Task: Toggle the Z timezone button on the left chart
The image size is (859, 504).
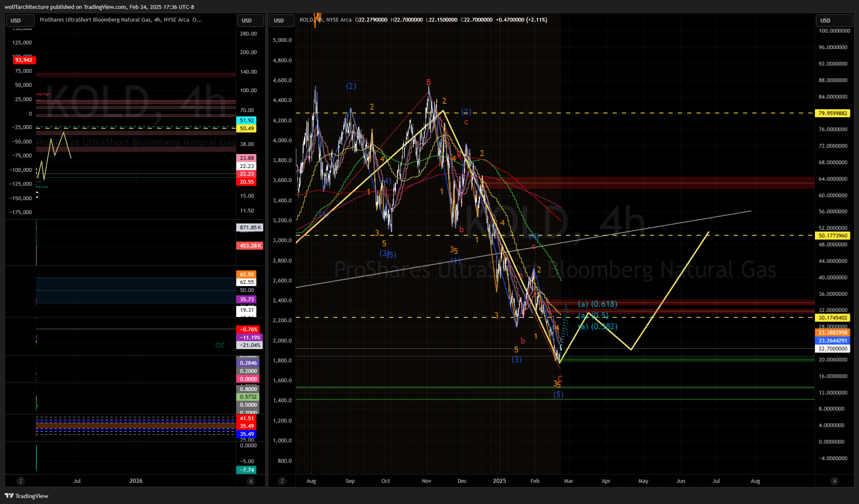Action: click(x=20, y=481)
